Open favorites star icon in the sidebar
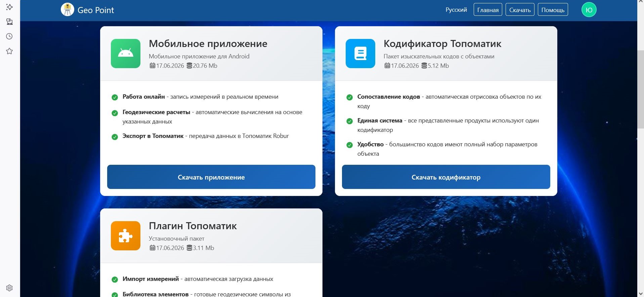The width and height of the screenshot is (644, 297). point(9,51)
